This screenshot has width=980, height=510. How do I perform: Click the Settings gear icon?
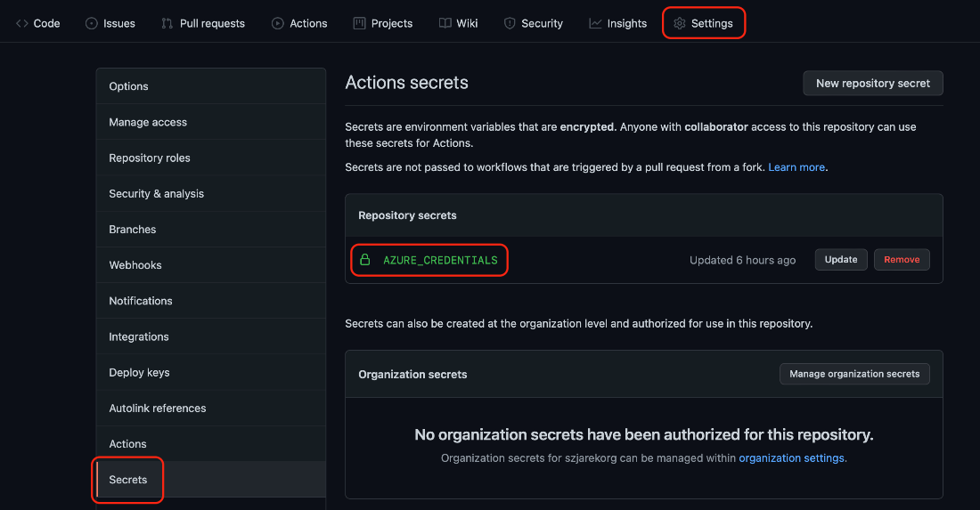click(680, 24)
